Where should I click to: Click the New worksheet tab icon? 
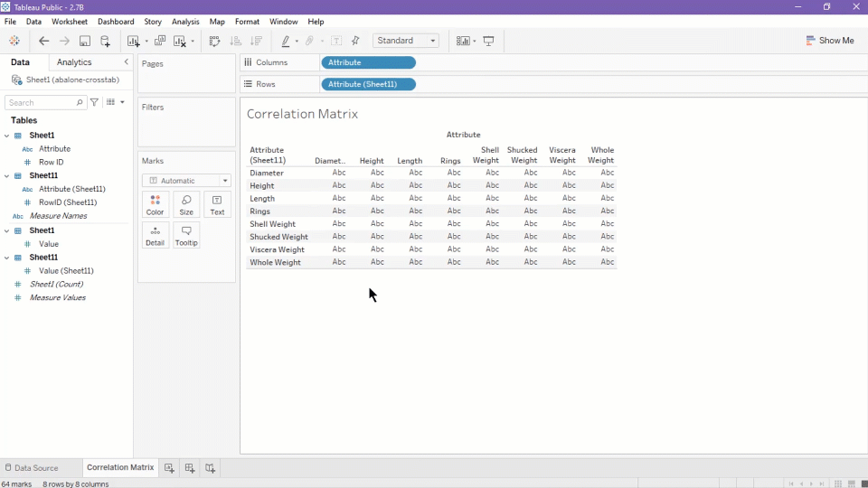[169, 468]
